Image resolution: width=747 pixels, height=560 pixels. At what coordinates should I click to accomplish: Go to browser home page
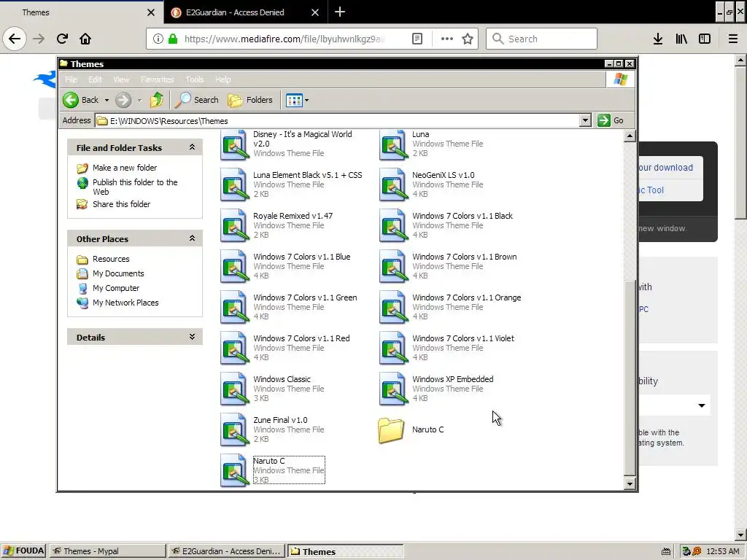click(85, 39)
